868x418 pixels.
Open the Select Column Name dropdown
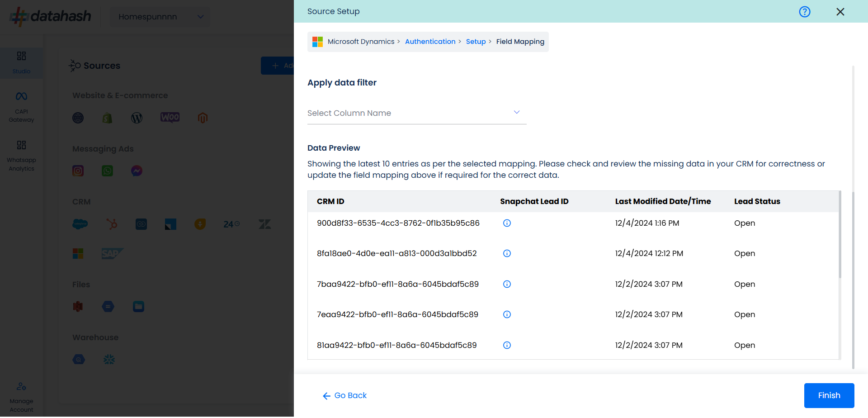[417, 113]
